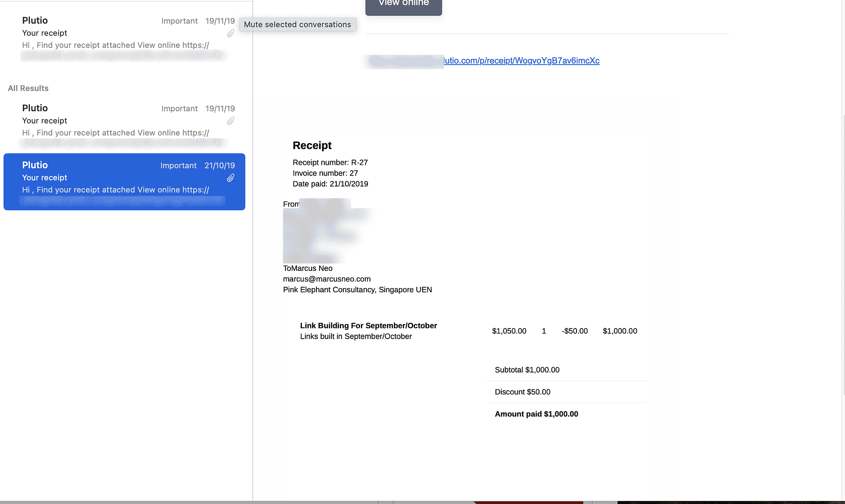Click the 21/10/19 date on selected email
This screenshot has width=845, height=504.
220,166
